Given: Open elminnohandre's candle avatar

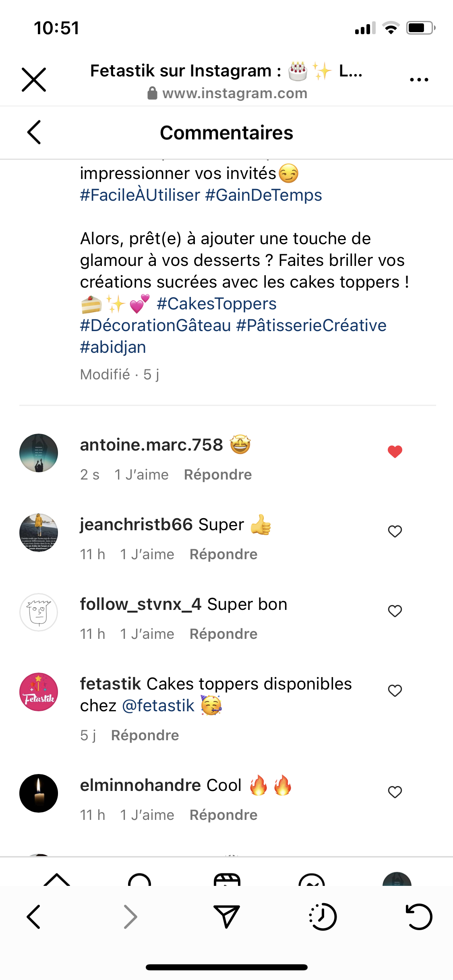Looking at the screenshot, I should point(39,793).
